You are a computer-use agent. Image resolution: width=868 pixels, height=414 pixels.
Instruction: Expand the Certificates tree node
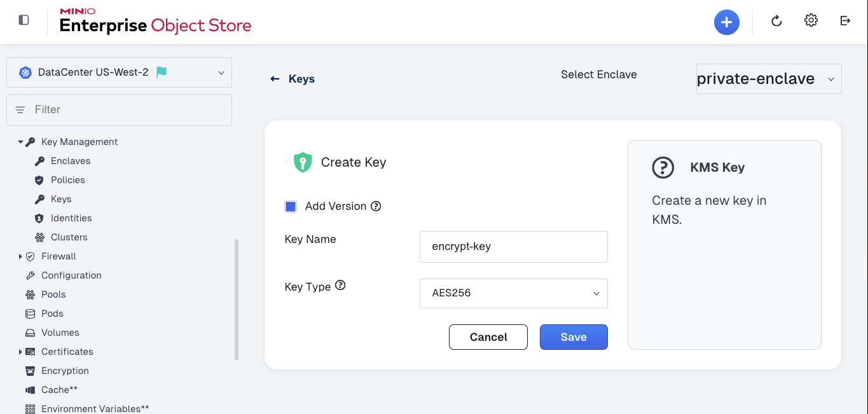click(20, 352)
